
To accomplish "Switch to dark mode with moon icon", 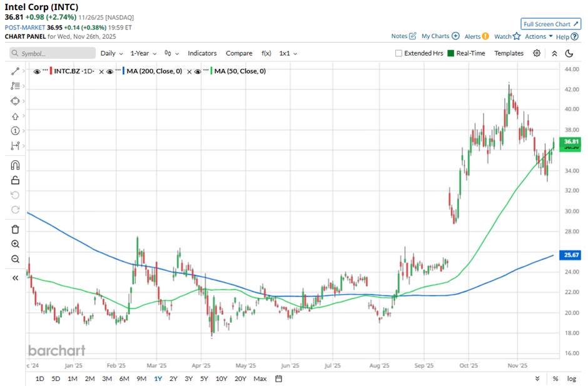I will 569,53.
